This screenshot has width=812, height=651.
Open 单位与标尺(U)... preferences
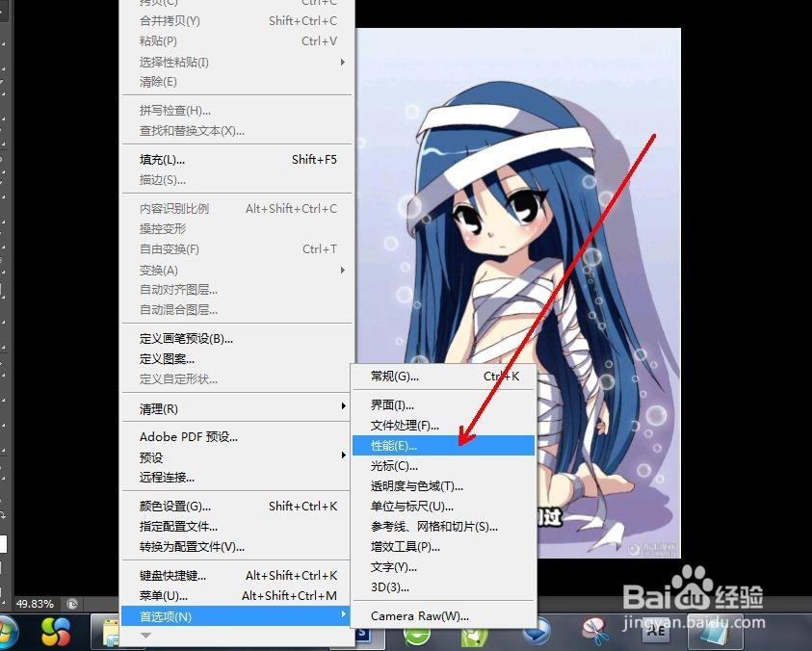click(x=443, y=506)
